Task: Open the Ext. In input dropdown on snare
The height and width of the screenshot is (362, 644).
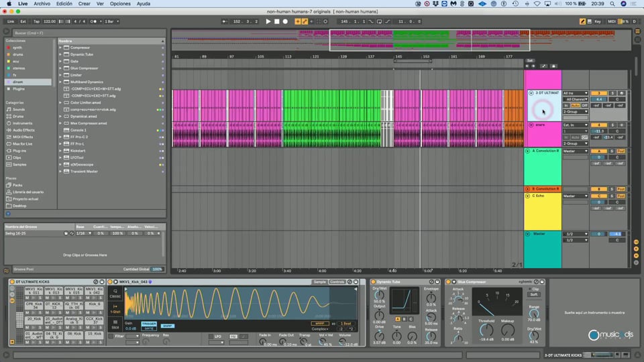Action: tap(576, 125)
